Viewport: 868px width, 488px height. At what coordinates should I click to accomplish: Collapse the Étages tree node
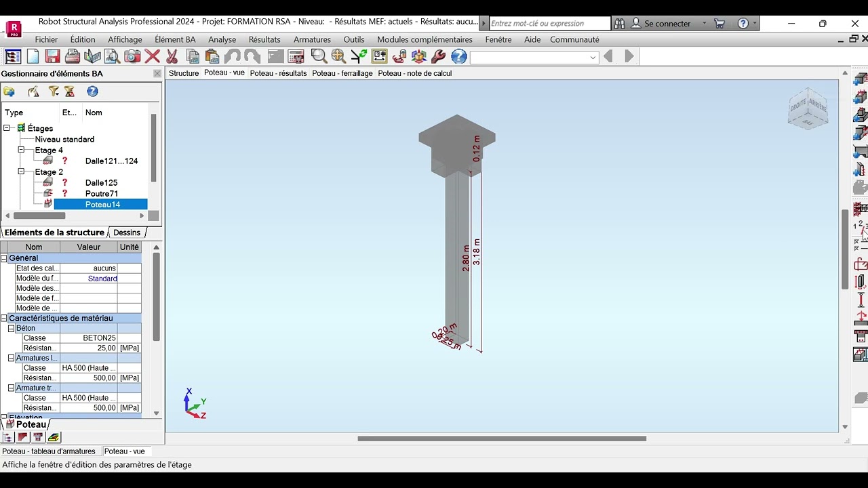coord(7,128)
